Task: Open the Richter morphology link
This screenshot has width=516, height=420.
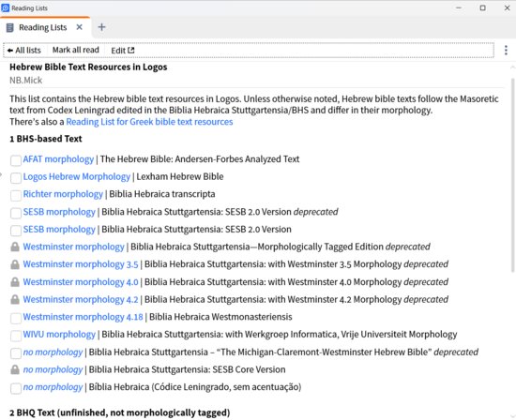Action: [63, 194]
